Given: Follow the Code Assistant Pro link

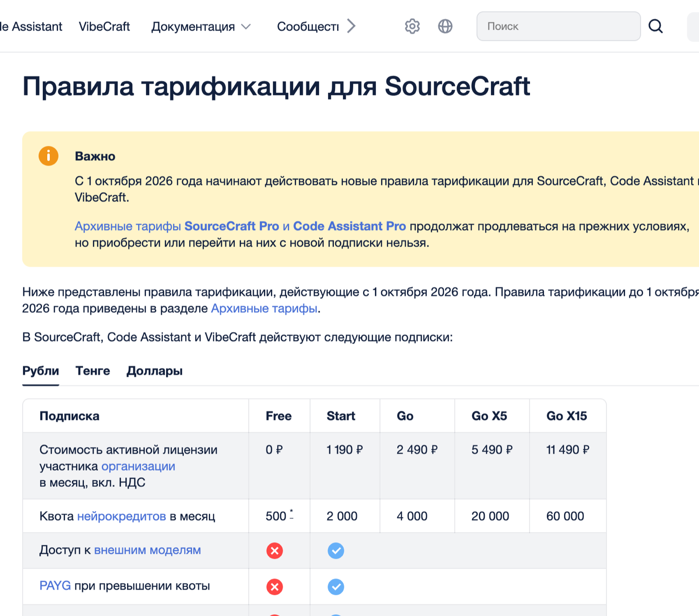Looking at the screenshot, I should pyautogui.click(x=349, y=226).
